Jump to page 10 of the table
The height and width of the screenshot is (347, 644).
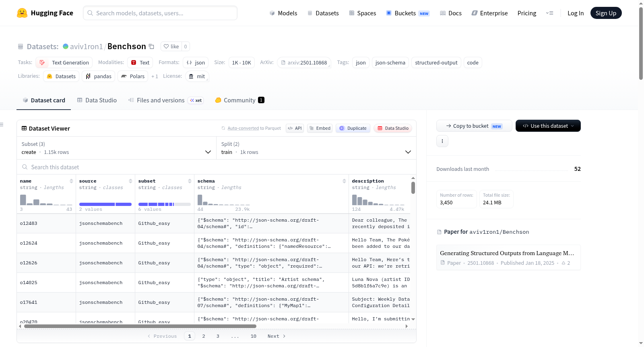[x=254, y=336]
